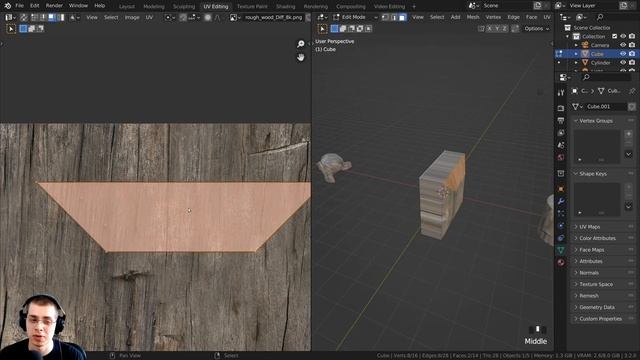The image size is (640, 360).
Task: Open the UV editor UV menu
Action: point(149,17)
